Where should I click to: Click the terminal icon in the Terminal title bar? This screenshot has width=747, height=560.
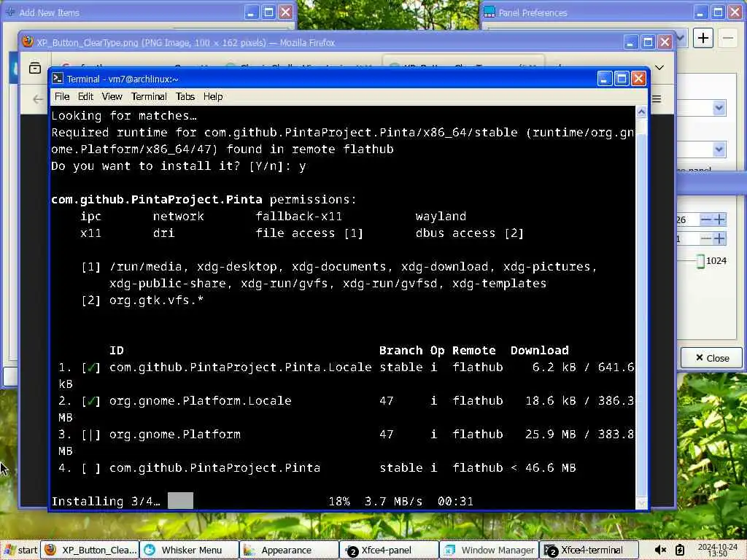pos(57,79)
